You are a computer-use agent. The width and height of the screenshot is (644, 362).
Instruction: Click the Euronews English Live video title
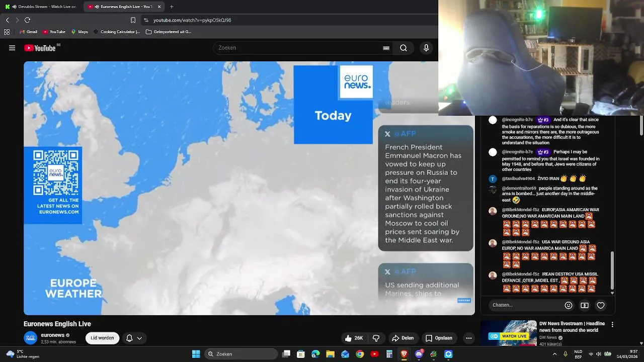click(57, 324)
